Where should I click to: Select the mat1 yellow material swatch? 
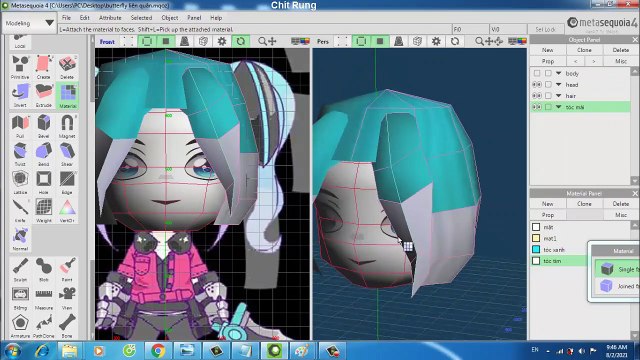tap(536, 238)
